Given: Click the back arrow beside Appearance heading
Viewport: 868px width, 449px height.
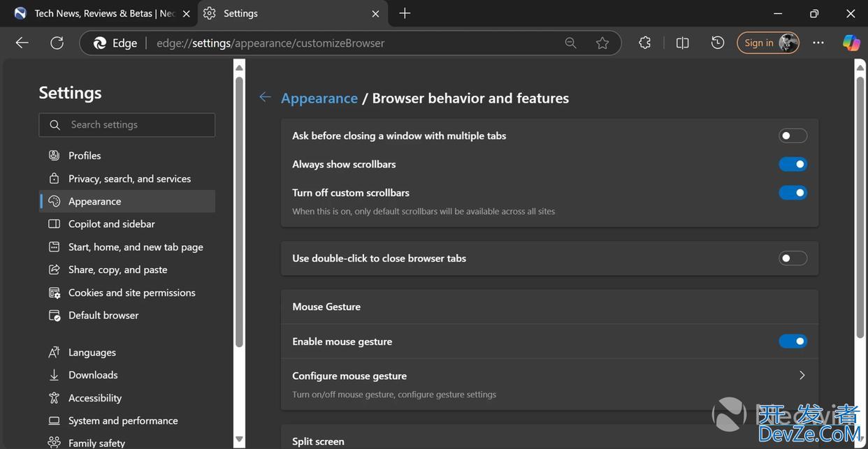Looking at the screenshot, I should [265, 98].
